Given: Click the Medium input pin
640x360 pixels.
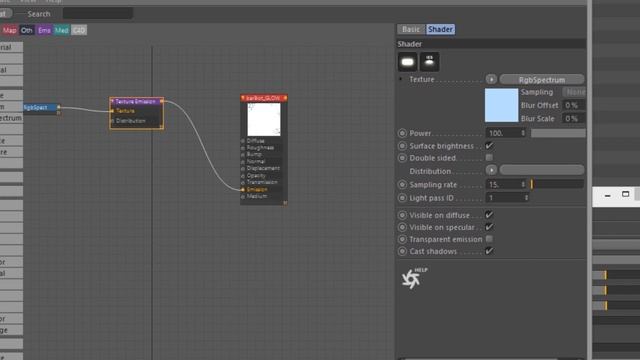Looking at the screenshot, I should point(243,196).
